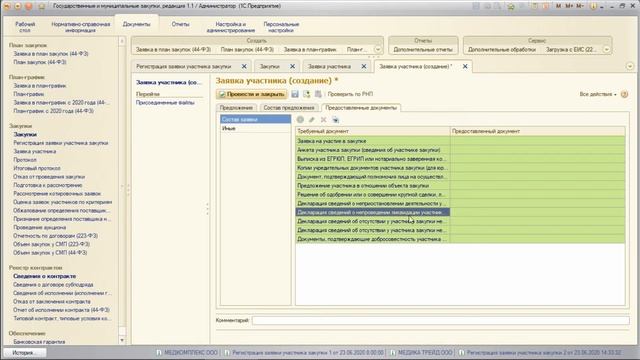The image size is (640, 360).
Task: Close the Заявка участника tab
Action: (364, 66)
